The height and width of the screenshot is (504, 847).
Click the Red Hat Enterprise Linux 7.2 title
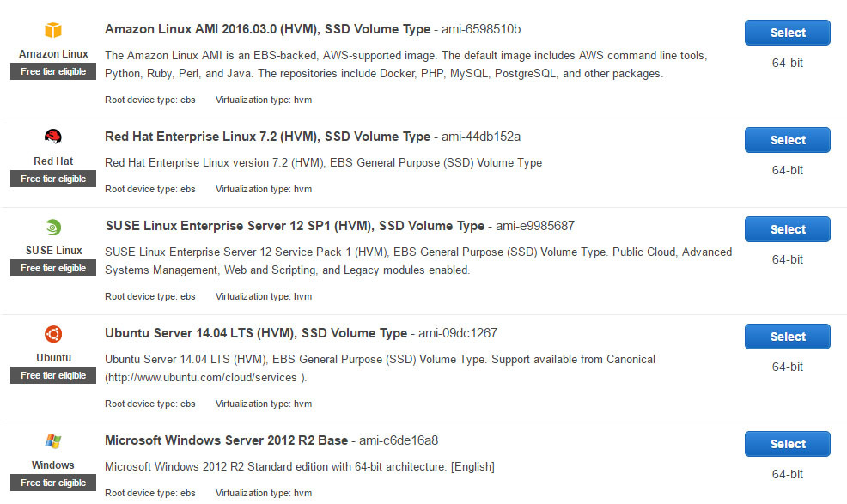[x=267, y=137]
